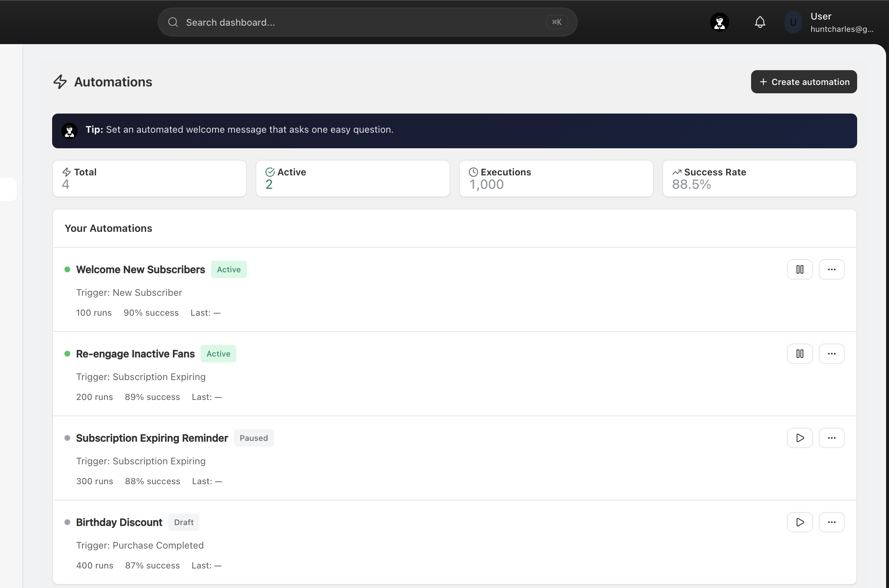Open the User account avatar menu

(793, 22)
